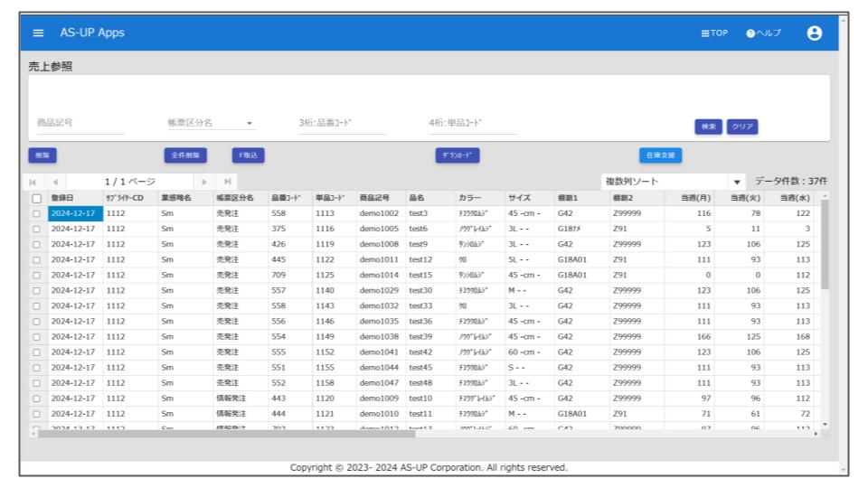The width and height of the screenshot is (868, 488).
Task: Go to TOP via grid icon
Action: click(x=714, y=33)
